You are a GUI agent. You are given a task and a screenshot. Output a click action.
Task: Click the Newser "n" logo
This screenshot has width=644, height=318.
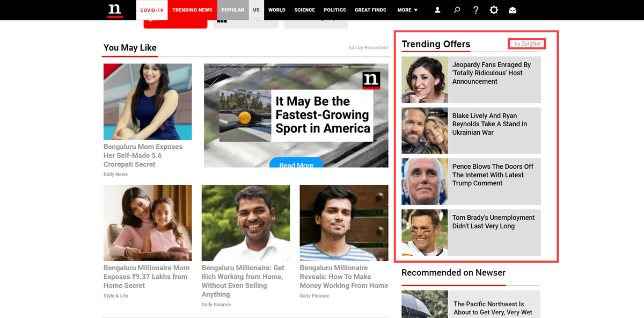(115, 9)
